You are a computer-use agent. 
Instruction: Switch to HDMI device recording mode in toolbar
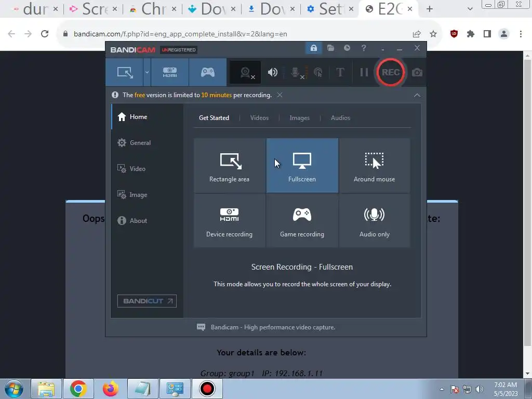170,72
